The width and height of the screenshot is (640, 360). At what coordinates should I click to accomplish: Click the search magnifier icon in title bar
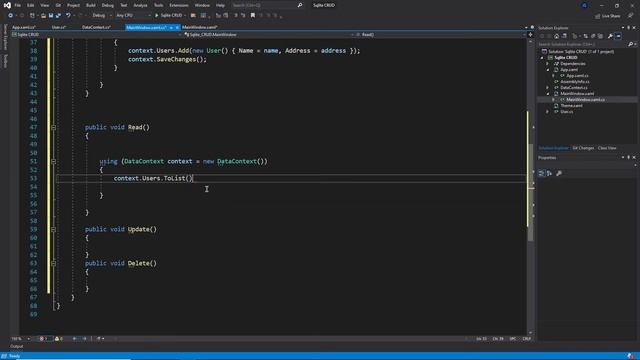click(300, 5)
